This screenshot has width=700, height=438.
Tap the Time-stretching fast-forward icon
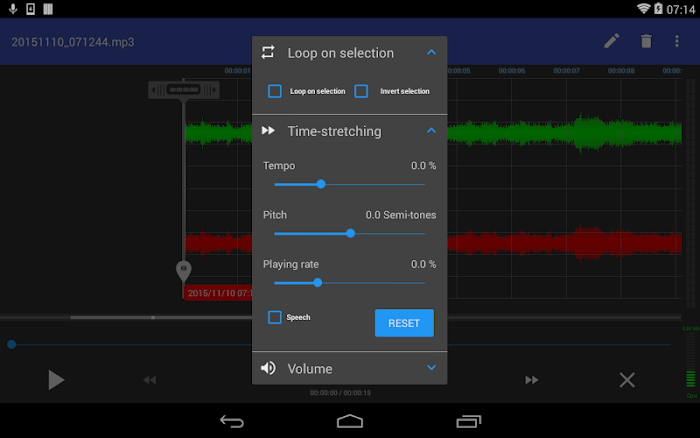pyautogui.click(x=268, y=130)
